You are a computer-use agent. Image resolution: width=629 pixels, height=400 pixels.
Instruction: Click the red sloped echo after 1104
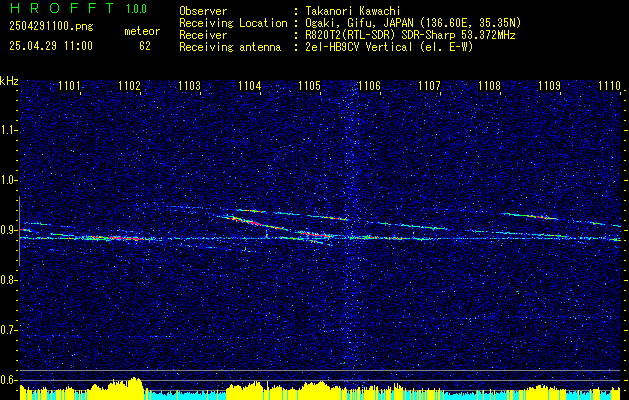254,223
